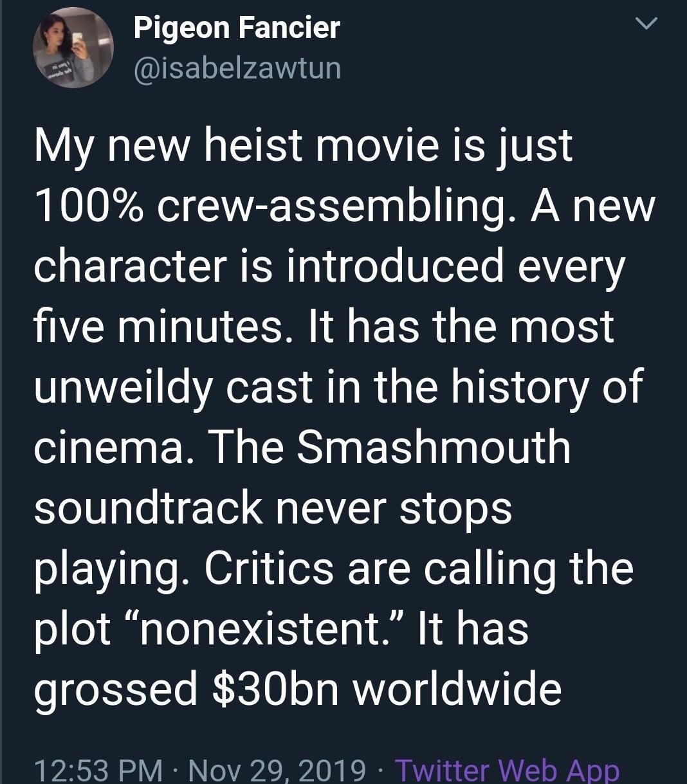This screenshot has height=784, width=687.
Task: Click the 12:53 PM timestamp
Action: [98, 770]
